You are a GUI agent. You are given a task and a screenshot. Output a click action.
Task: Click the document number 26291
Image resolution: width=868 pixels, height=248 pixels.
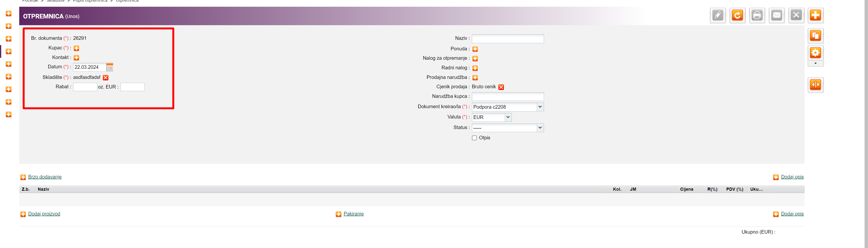[80, 38]
